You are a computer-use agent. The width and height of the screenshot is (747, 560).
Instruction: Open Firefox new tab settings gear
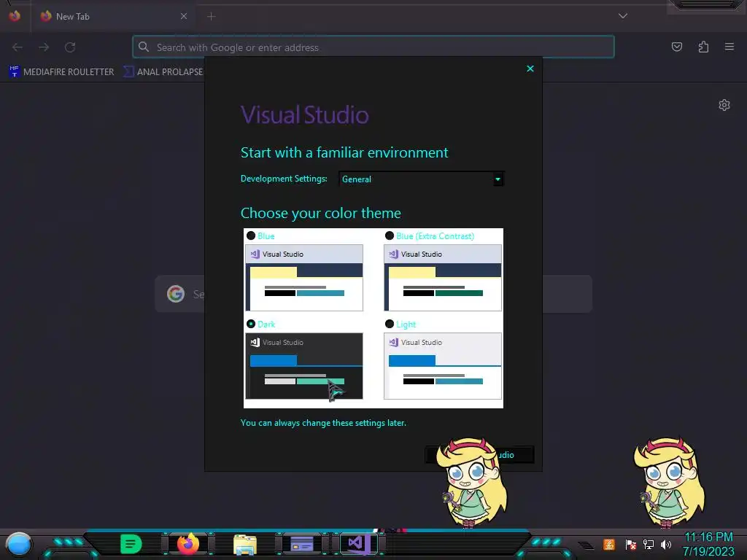pos(724,105)
